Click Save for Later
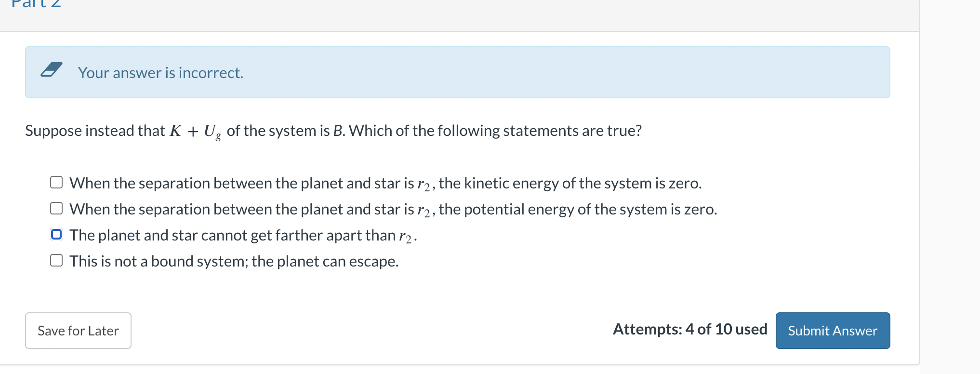 tap(78, 331)
